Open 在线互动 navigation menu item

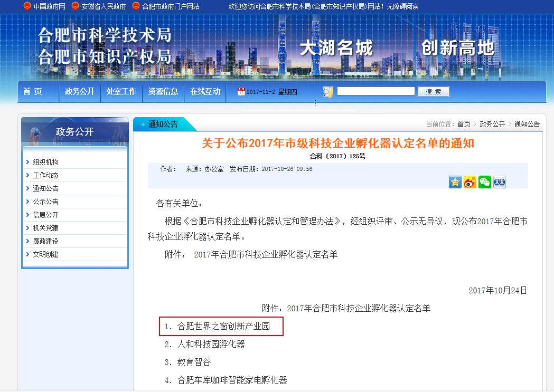point(205,92)
